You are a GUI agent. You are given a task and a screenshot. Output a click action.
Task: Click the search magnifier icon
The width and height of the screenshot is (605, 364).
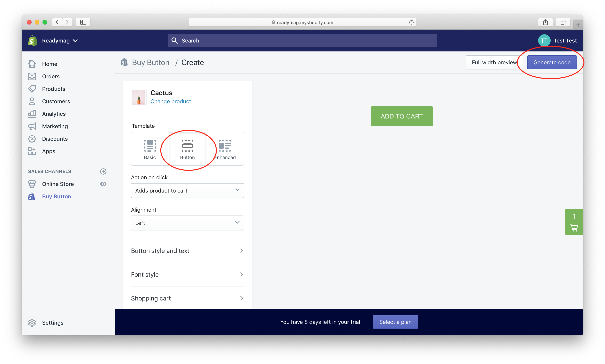point(174,41)
